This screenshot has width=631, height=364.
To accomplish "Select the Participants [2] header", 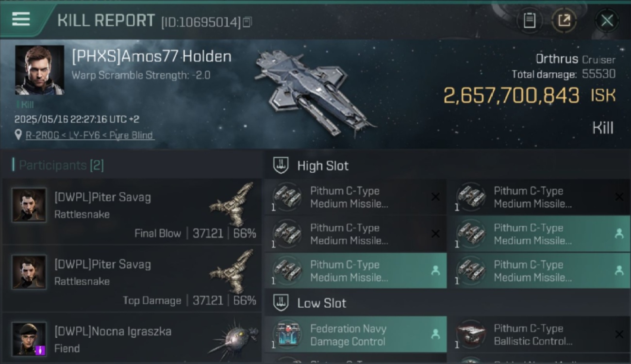I will coord(58,165).
